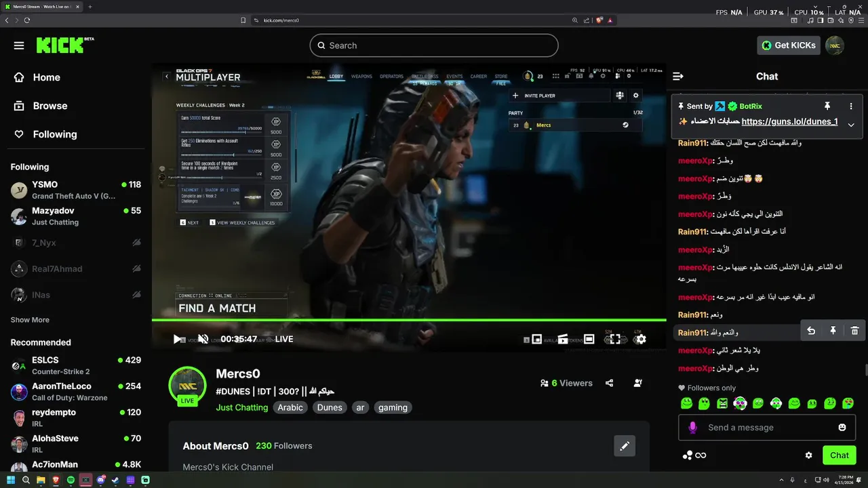Open the hamburger menu next to the Kick logo
868x488 pixels.
pyautogui.click(x=19, y=45)
